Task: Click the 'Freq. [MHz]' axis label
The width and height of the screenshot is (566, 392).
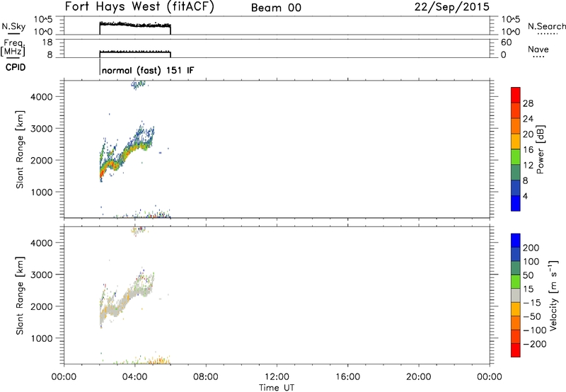Action: (x=13, y=47)
